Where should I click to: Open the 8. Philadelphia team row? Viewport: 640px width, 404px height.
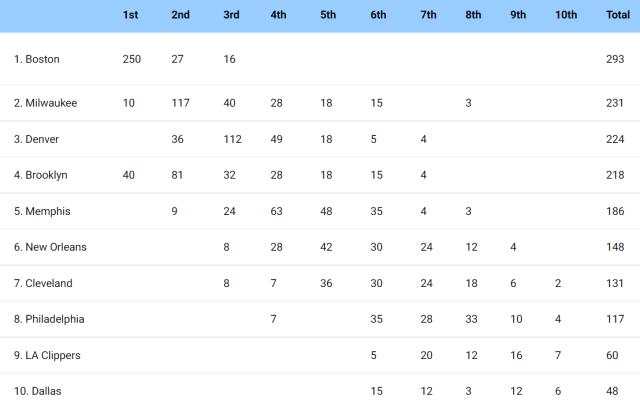pos(49,319)
